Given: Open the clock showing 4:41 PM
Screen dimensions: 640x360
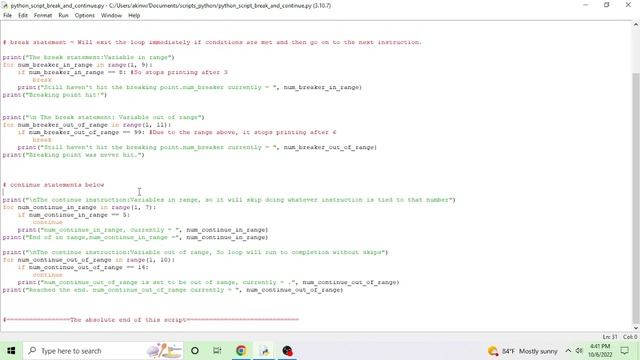Looking at the screenshot, I should pos(600,351).
